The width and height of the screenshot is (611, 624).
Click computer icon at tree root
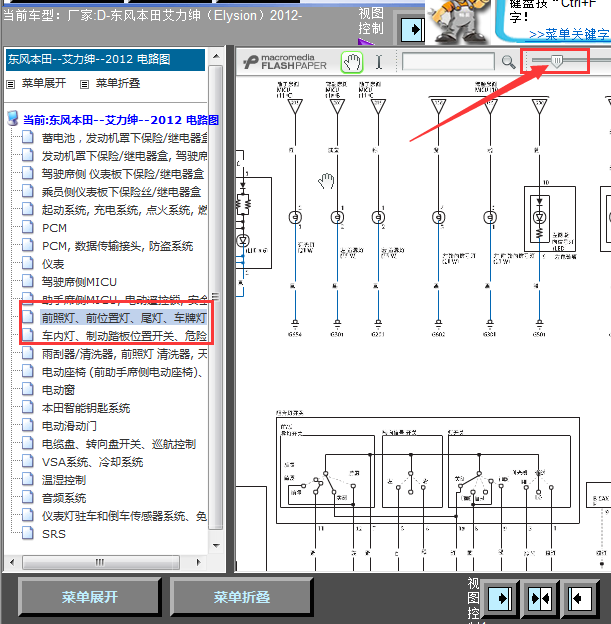[13, 118]
